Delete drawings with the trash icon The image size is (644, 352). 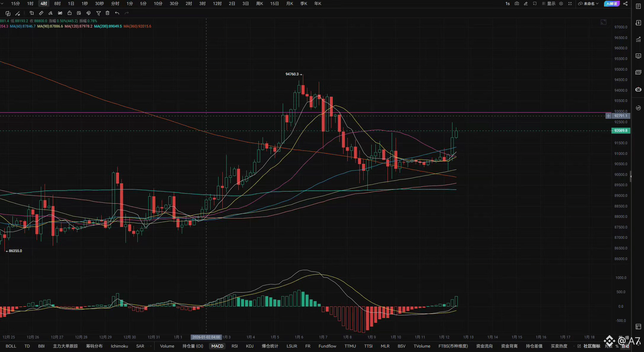pyautogui.click(x=108, y=13)
